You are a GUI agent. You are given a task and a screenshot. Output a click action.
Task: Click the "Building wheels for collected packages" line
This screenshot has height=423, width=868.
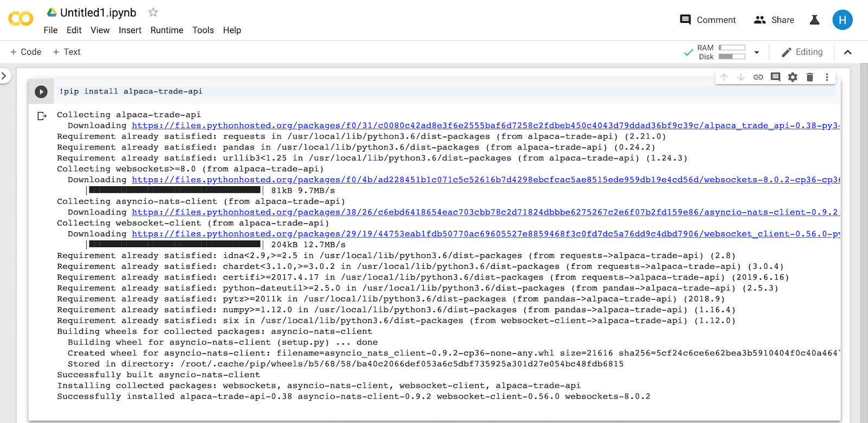coord(215,332)
